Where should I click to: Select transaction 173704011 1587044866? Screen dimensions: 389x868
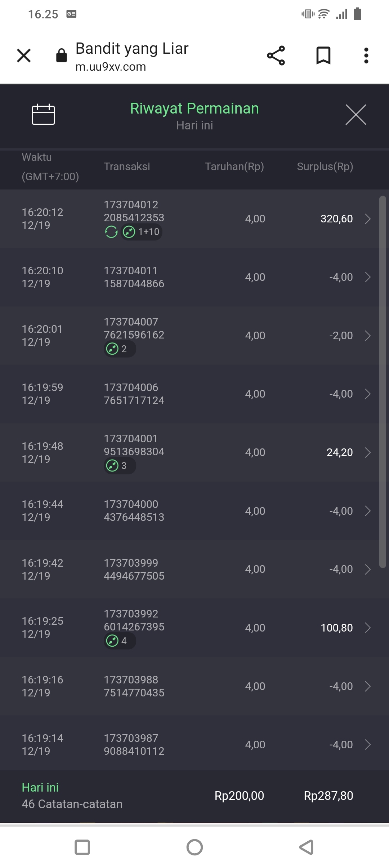click(x=134, y=277)
